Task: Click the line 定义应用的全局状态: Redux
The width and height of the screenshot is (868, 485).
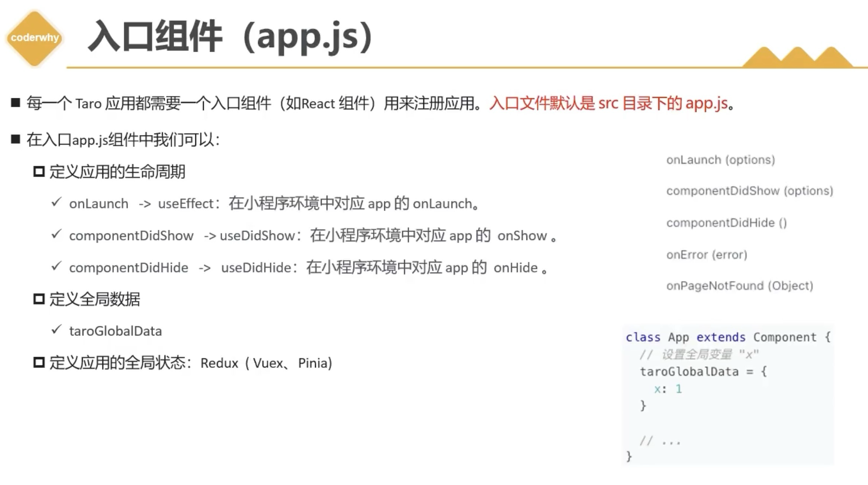Action: tap(191, 363)
